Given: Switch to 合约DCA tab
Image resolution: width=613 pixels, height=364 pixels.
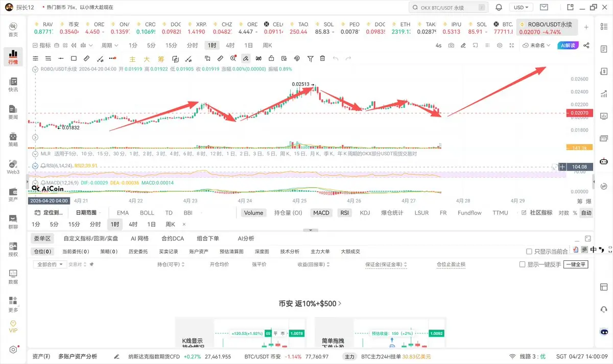Looking at the screenshot, I should tap(172, 238).
